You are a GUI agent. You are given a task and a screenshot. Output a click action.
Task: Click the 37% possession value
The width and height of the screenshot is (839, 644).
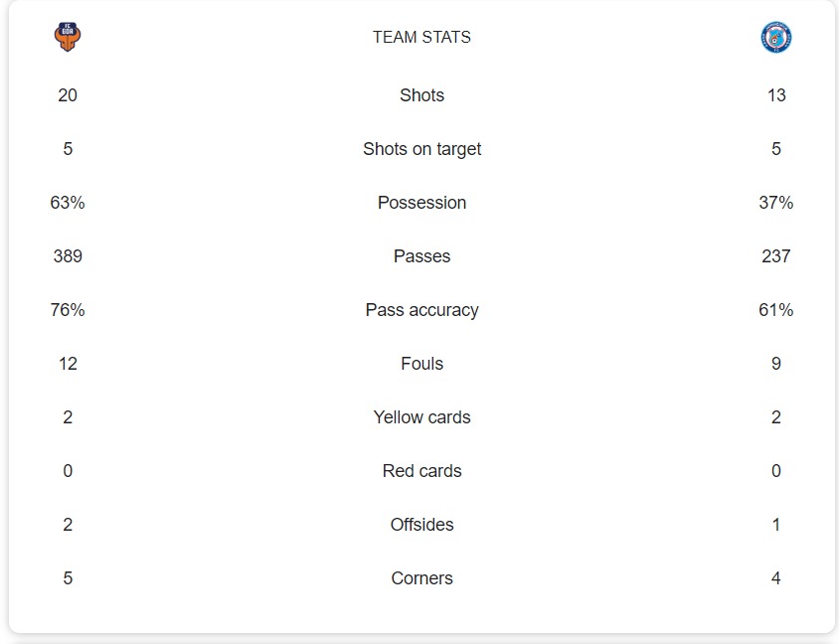[775, 203]
